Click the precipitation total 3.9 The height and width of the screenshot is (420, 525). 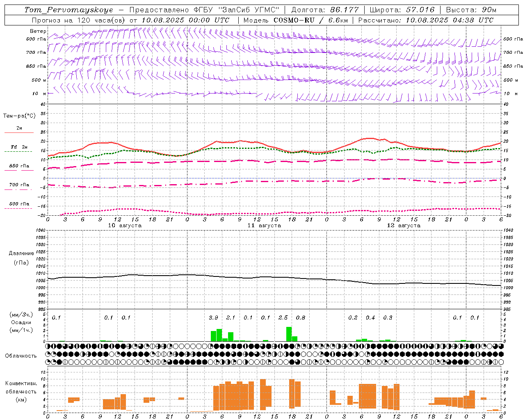coord(213,318)
